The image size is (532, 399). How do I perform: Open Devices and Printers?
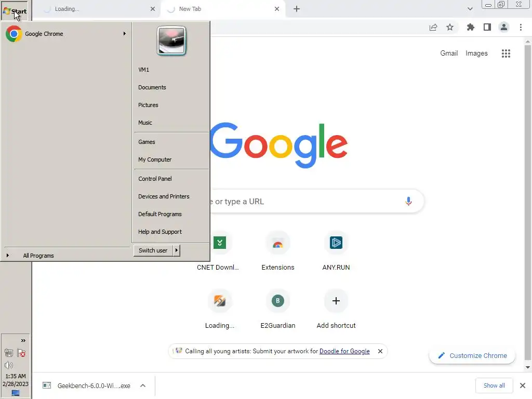pyautogui.click(x=164, y=196)
